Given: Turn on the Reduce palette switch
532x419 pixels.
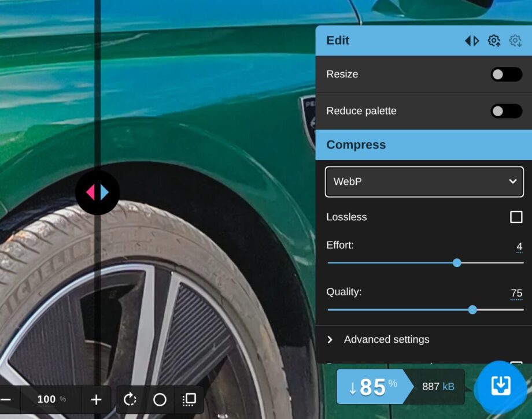Looking at the screenshot, I should coord(506,111).
